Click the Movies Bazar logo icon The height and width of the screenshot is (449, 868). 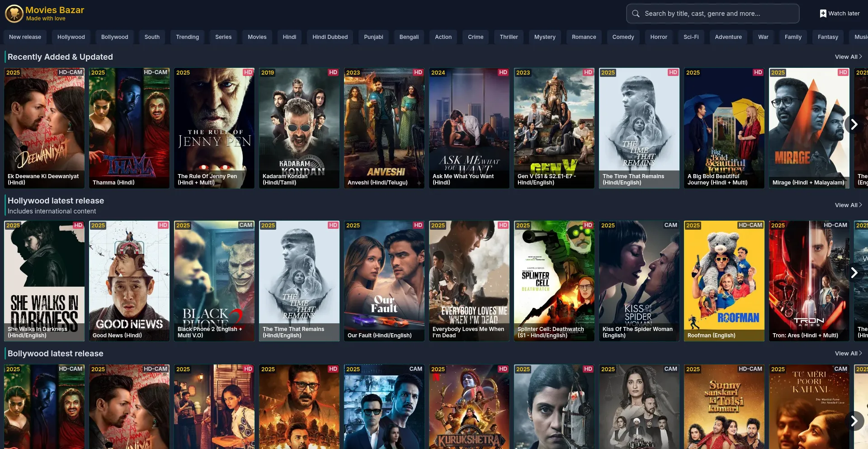[x=14, y=14]
